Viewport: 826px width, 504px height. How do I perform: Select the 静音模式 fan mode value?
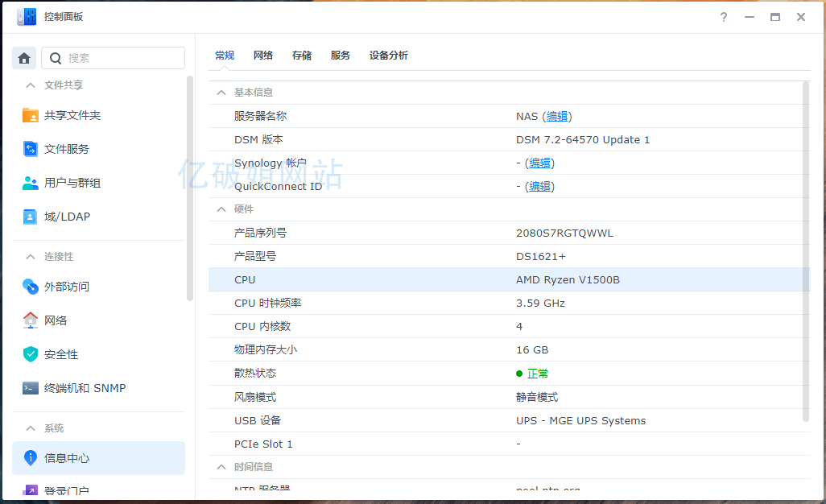tap(537, 397)
